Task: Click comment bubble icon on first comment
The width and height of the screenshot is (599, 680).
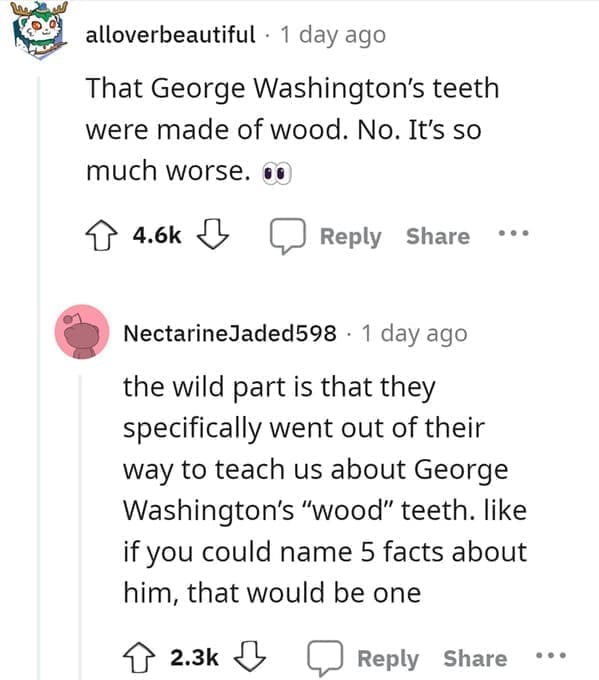Action: (288, 235)
